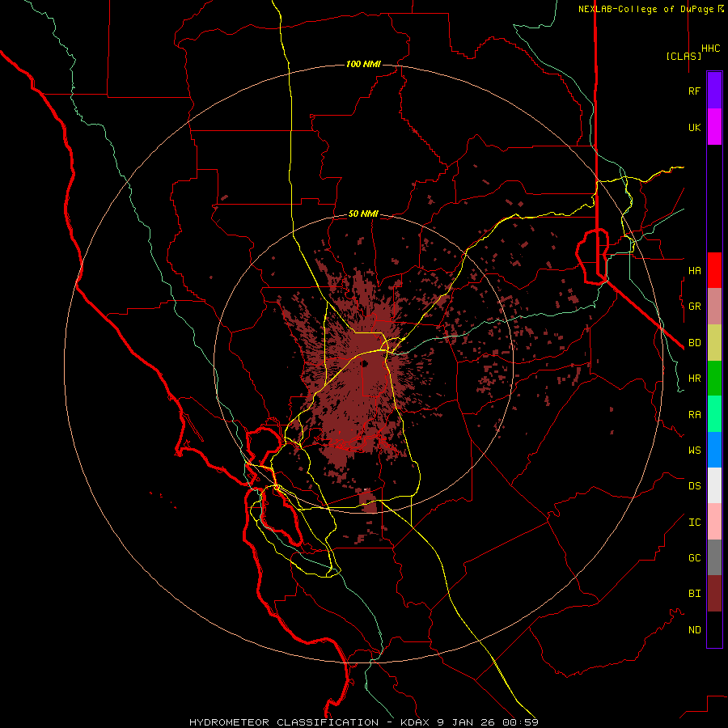This screenshot has height=728, width=728.
Task: Select the WS blue legend swatch
Action: tap(714, 450)
